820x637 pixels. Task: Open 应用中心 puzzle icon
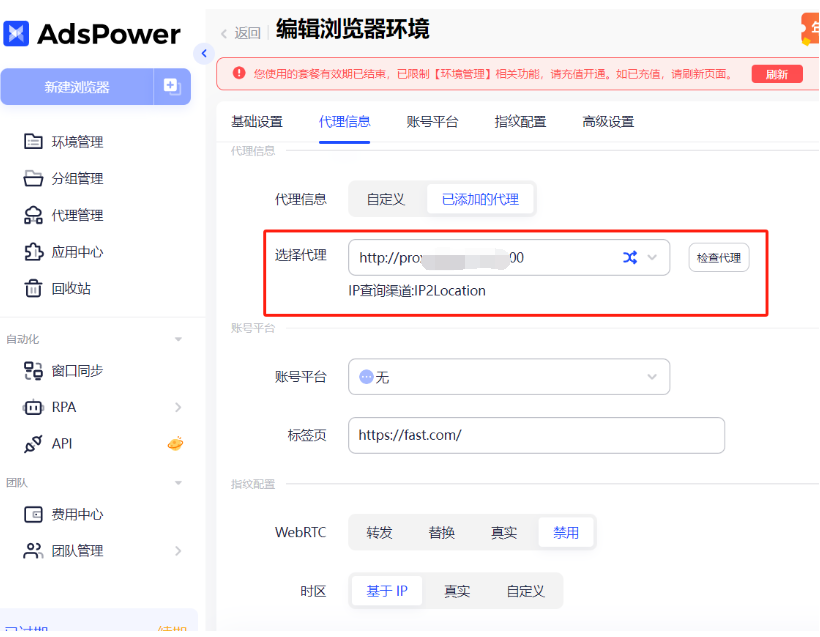coord(33,252)
